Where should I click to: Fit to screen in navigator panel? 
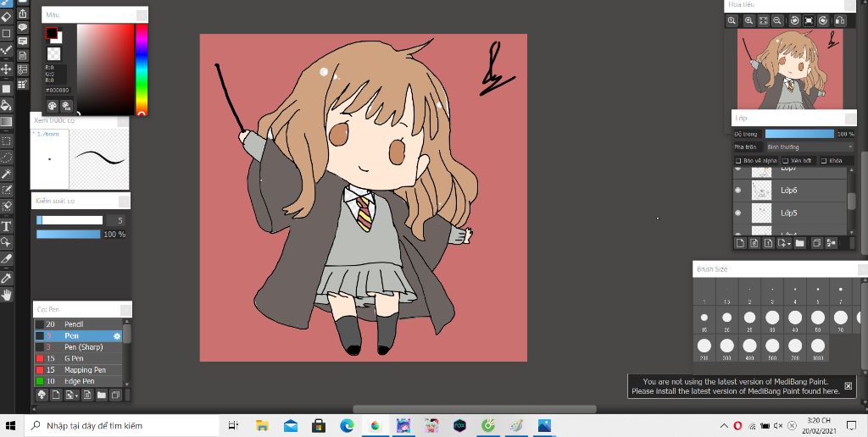(x=764, y=20)
